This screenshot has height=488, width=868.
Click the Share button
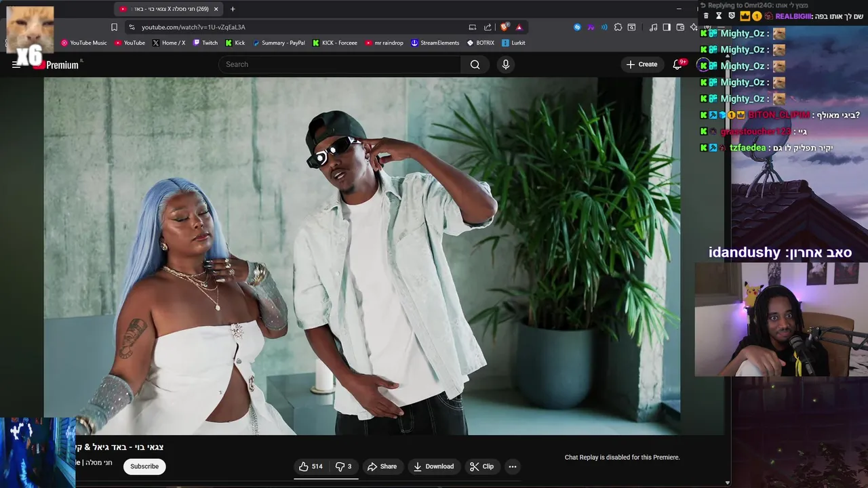click(382, 466)
